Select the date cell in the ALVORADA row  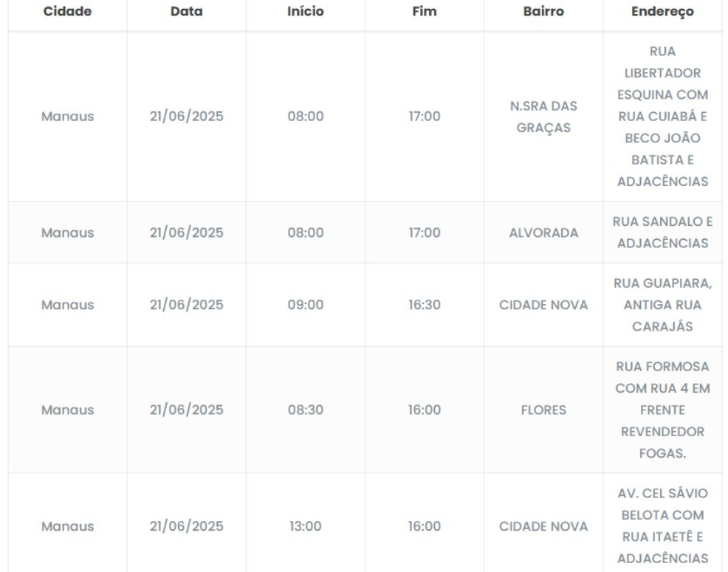pos(186,232)
